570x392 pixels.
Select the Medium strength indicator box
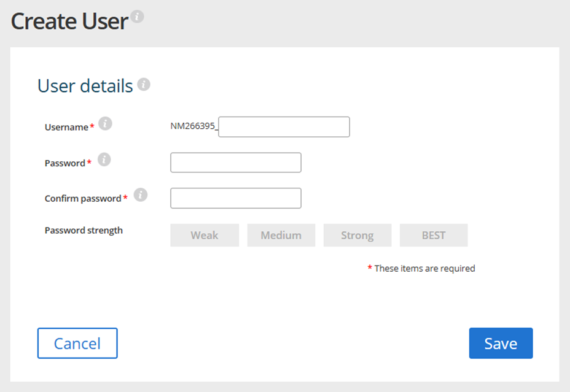click(x=281, y=235)
